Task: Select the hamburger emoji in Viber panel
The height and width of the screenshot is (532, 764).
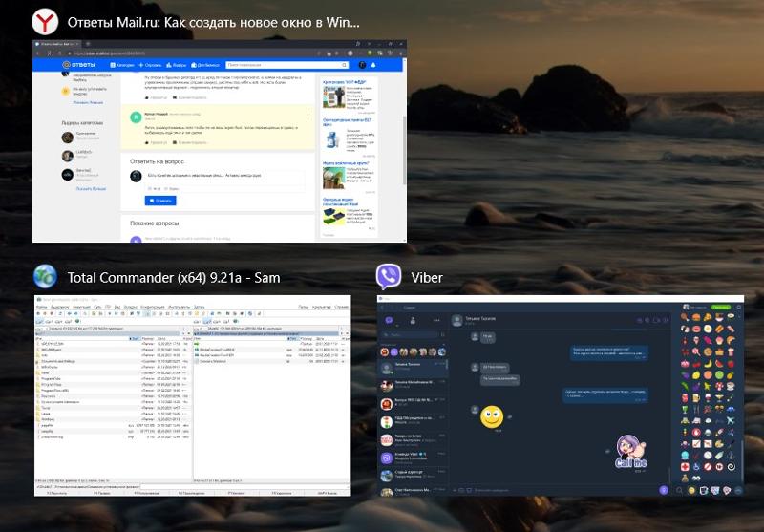Action: click(x=696, y=317)
